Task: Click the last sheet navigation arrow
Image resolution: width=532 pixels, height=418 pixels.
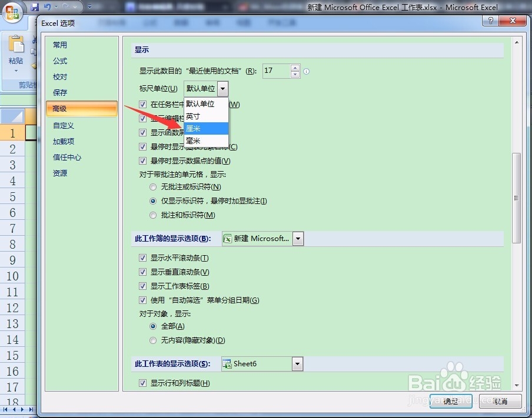Action: pyautogui.click(x=31, y=410)
